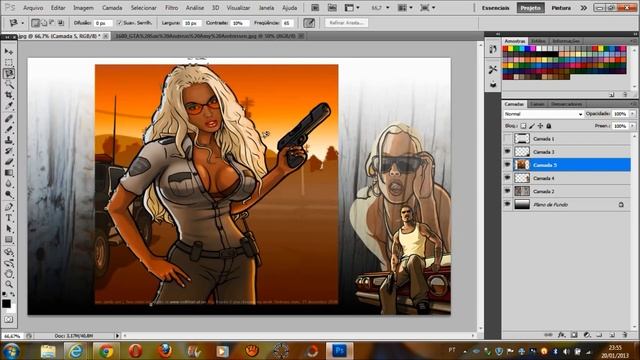Select the Dodge tool
640x360 pixels.
(x=9, y=194)
